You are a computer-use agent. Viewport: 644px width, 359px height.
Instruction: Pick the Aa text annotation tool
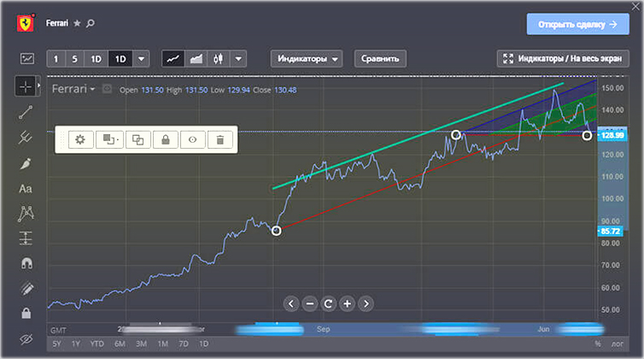point(26,188)
